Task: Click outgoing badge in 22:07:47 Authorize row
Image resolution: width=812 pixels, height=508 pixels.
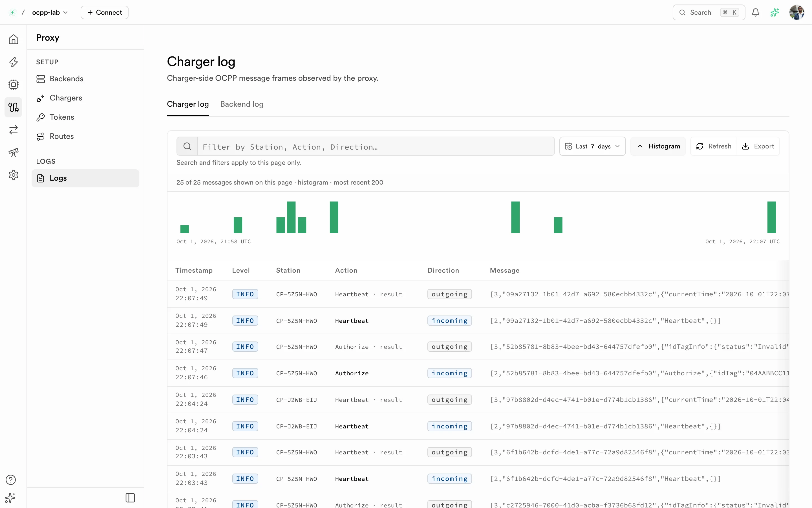Action: (x=450, y=347)
